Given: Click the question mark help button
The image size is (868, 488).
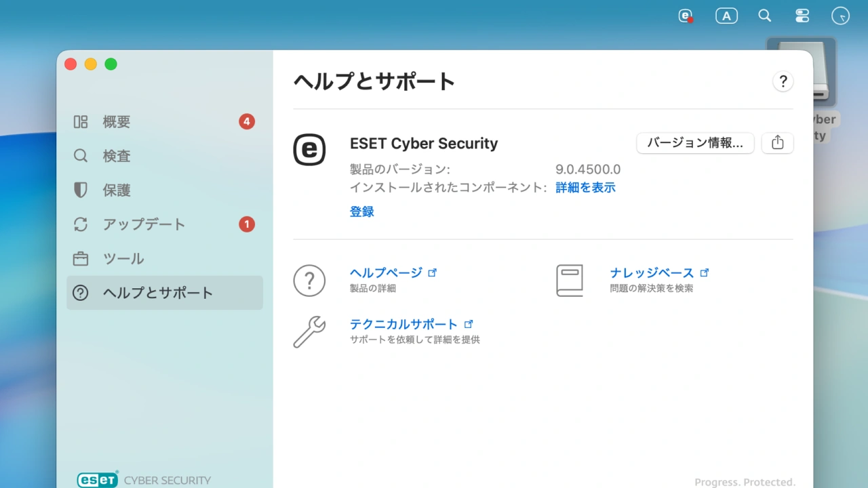Looking at the screenshot, I should point(783,81).
